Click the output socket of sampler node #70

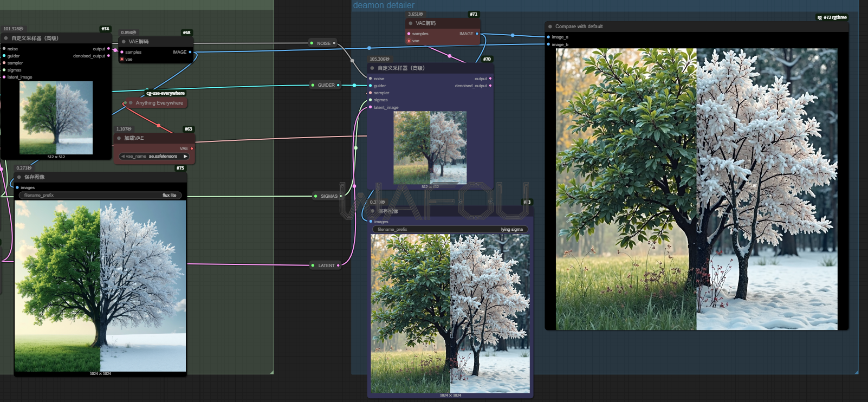[490, 79]
